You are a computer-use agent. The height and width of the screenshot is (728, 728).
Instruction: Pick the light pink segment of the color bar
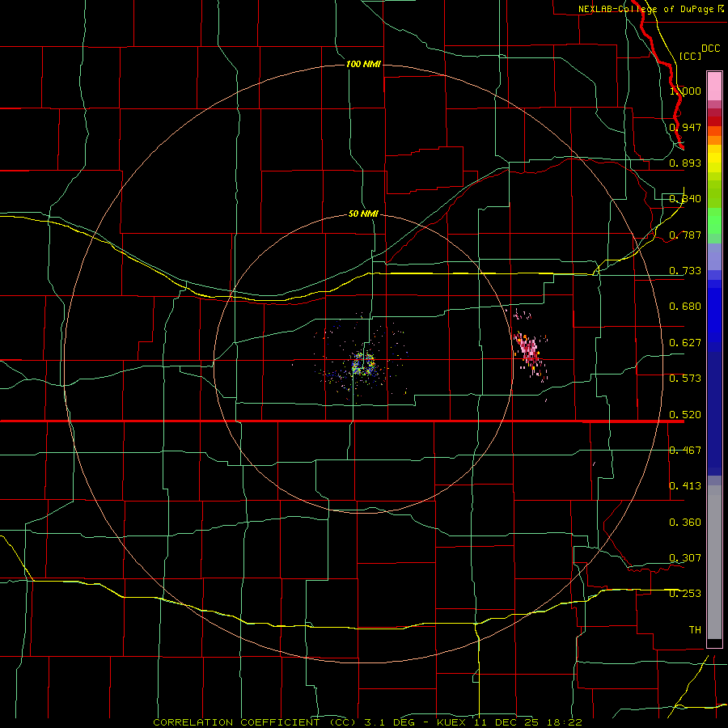(714, 87)
